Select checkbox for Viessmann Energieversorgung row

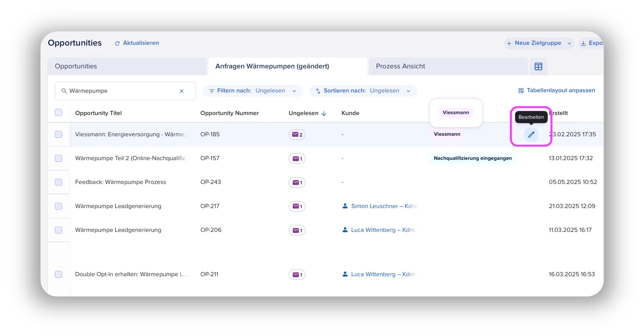pos(58,134)
